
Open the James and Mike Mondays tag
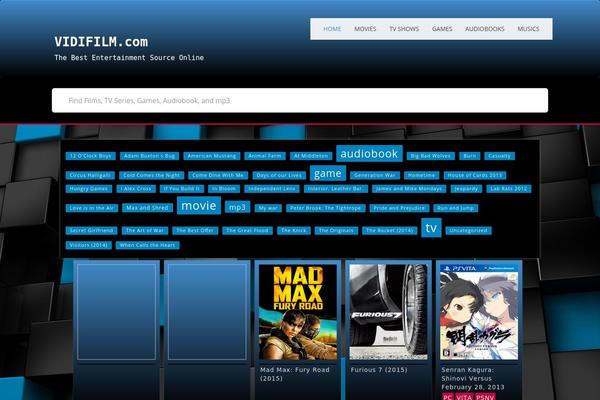tap(409, 189)
